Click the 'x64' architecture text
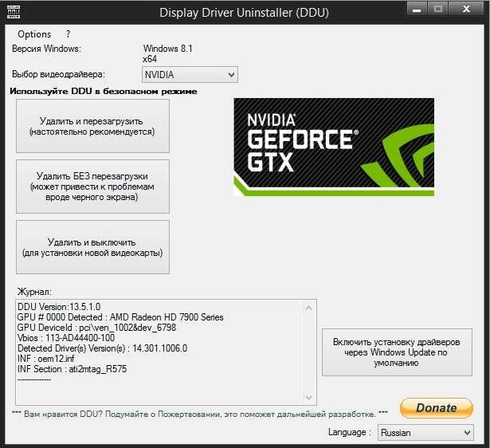 pyautogui.click(x=150, y=59)
